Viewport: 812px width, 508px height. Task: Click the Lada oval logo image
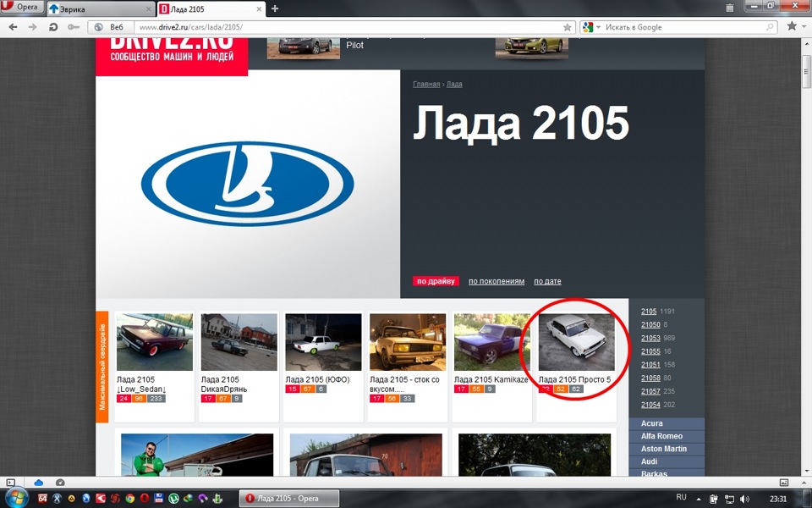(x=248, y=184)
